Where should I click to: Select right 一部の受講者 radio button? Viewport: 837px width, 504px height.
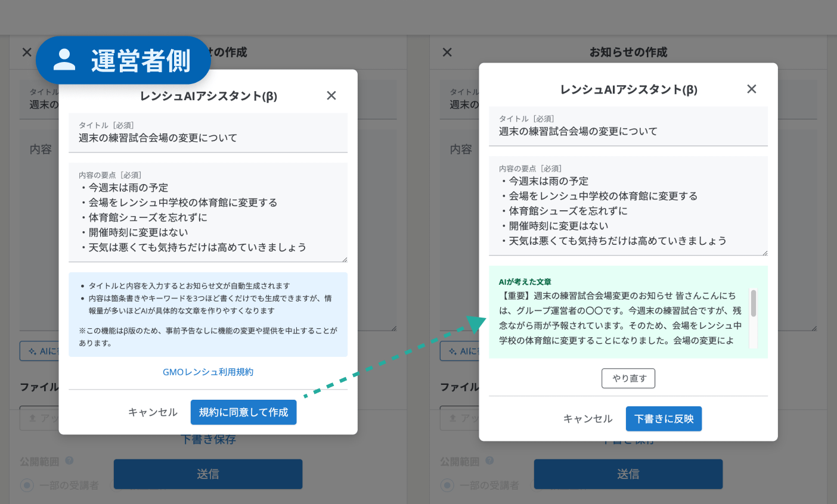(447, 485)
